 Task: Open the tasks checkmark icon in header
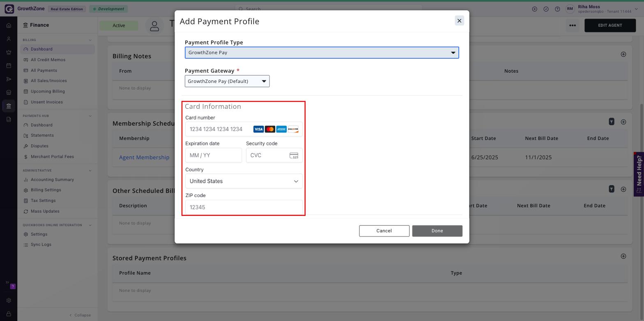[x=546, y=9]
